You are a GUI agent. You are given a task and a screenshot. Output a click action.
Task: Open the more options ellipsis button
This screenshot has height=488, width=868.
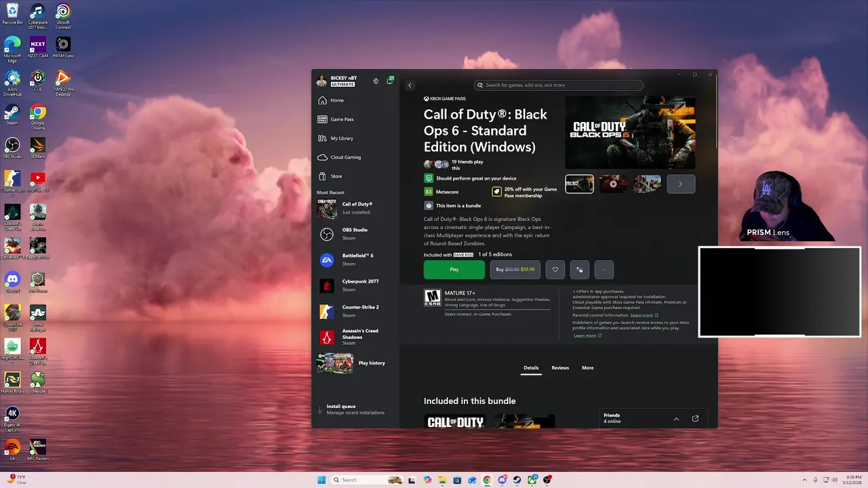pyautogui.click(x=604, y=270)
